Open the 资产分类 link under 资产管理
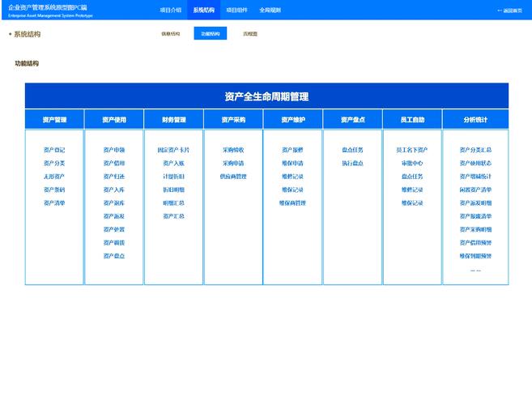532x405 pixels. (54, 164)
